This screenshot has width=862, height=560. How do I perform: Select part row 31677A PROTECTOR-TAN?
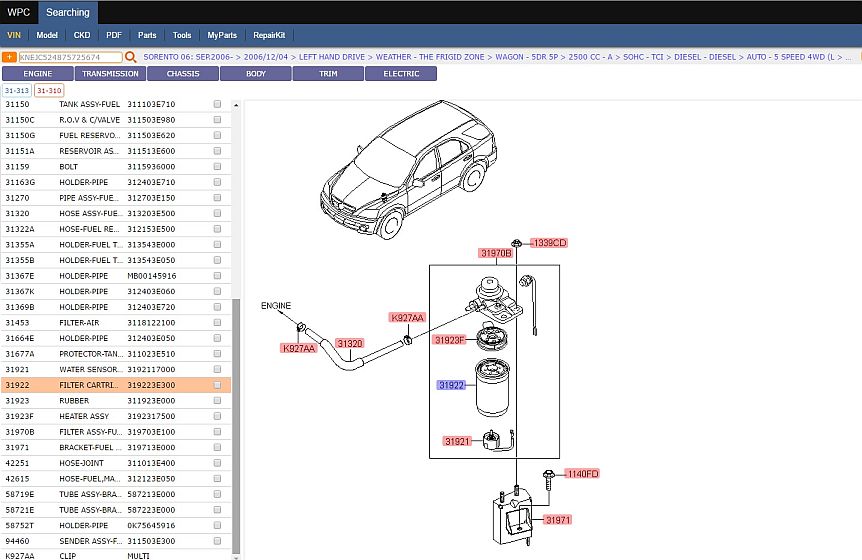pyautogui.click(x=116, y=354)
